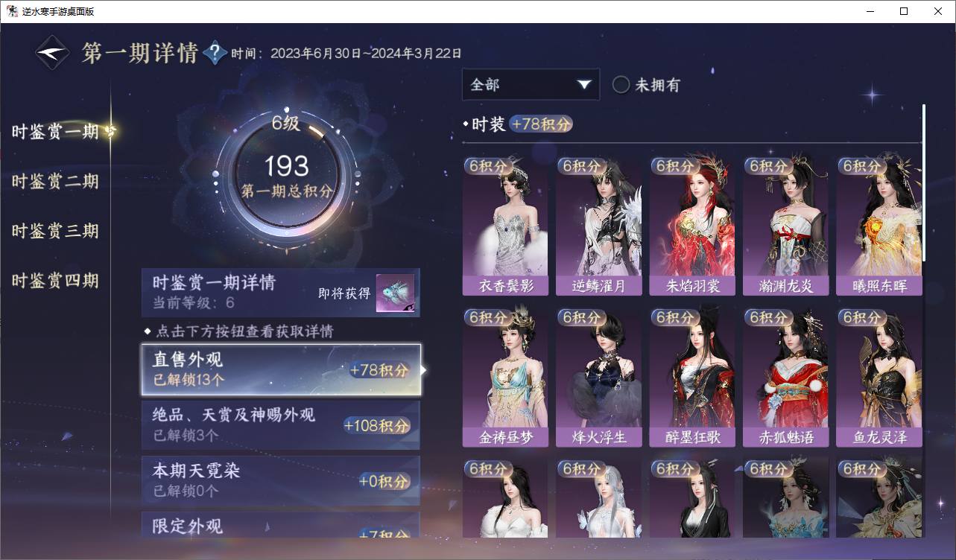Viewport: 956px width, 560px height.
Task: Open 本期天霓染 points entry
Action: (x=281, y=480)
